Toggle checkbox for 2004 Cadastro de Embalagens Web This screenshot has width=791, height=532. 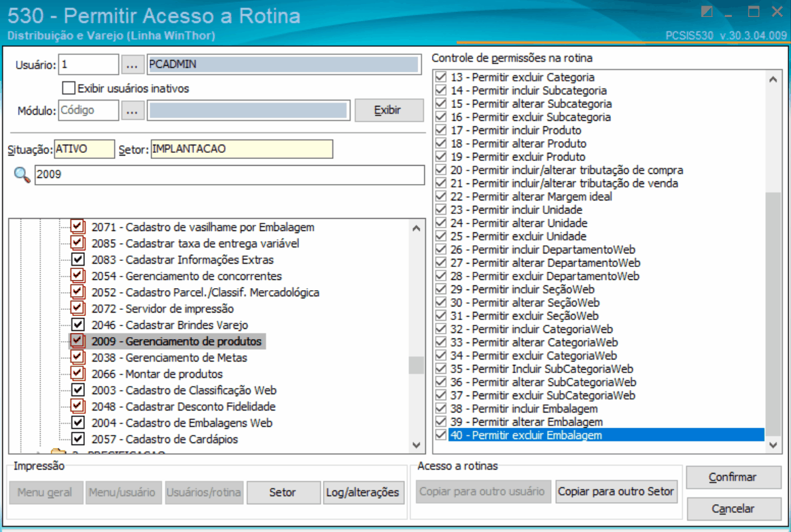(77, 422)
